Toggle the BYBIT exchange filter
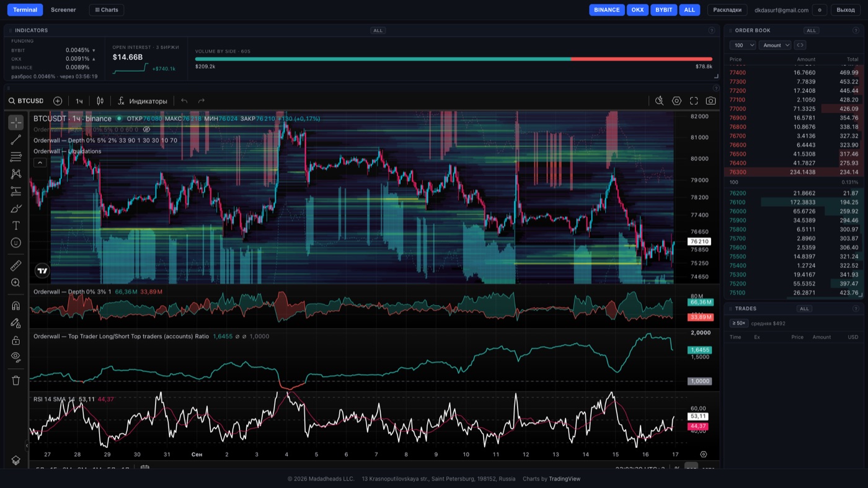 [x=664, y=10]
